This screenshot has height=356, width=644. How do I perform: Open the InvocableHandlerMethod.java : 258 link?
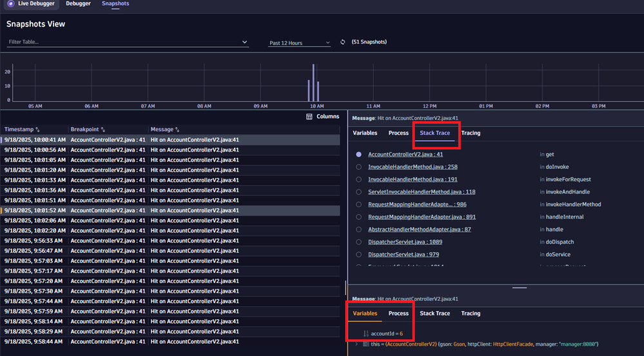pyautogui.click(x=413, y=167)
